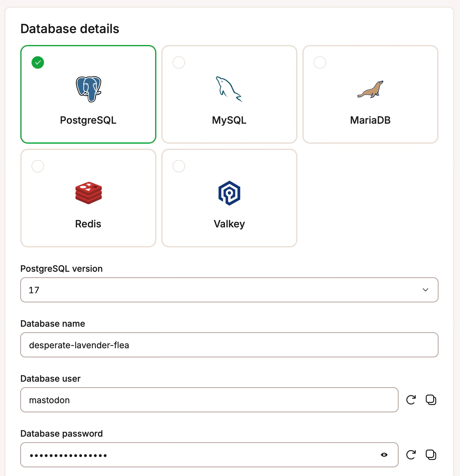The image size is (460, 476).
Task: Regenerate the database password
Action: pyautogui.click(x=411, y=455)
